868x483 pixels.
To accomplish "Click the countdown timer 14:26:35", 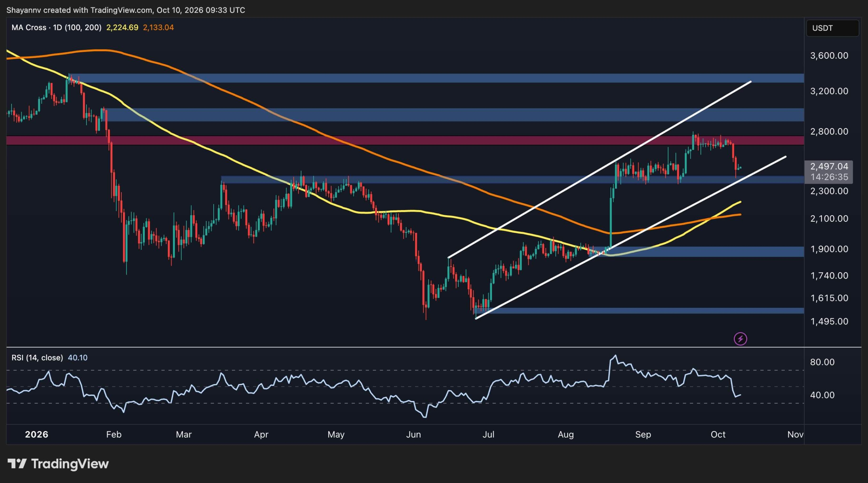I will [x=829, y=177].
